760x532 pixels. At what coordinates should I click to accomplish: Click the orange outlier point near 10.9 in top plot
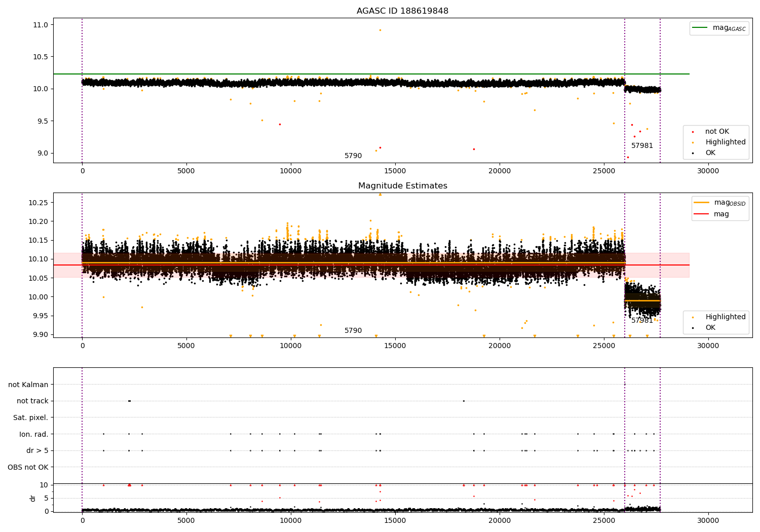coord(380,30)
